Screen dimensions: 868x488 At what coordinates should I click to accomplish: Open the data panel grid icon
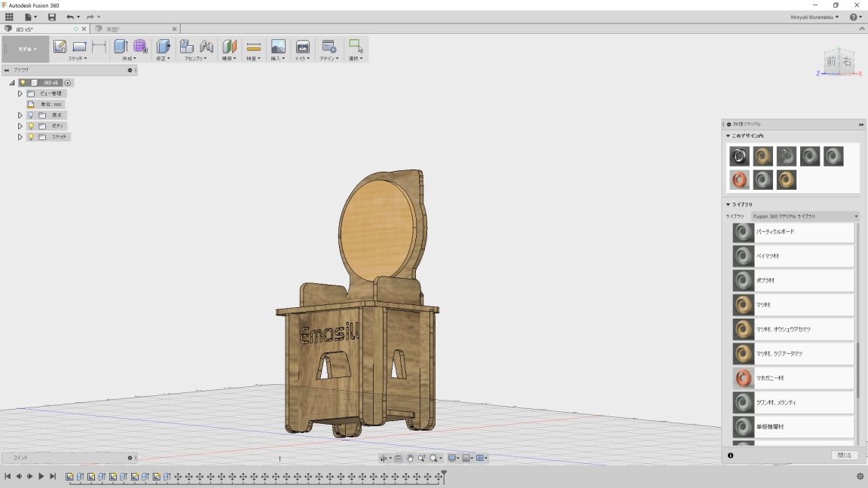tap(9, 17)
